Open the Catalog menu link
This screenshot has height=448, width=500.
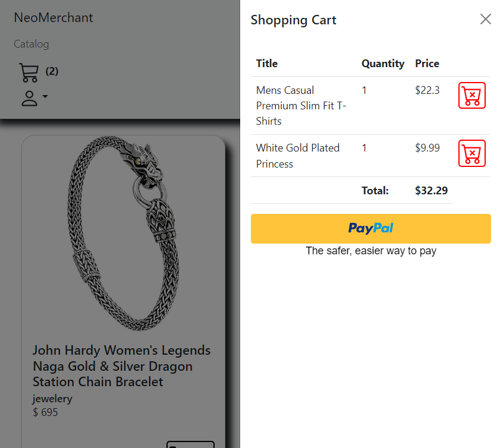[32, 44]
